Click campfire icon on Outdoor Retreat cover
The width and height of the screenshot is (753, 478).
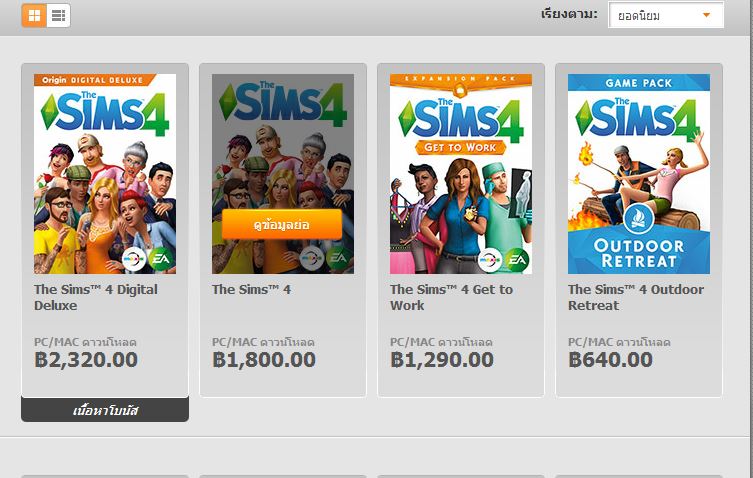[x=639, y=219]
